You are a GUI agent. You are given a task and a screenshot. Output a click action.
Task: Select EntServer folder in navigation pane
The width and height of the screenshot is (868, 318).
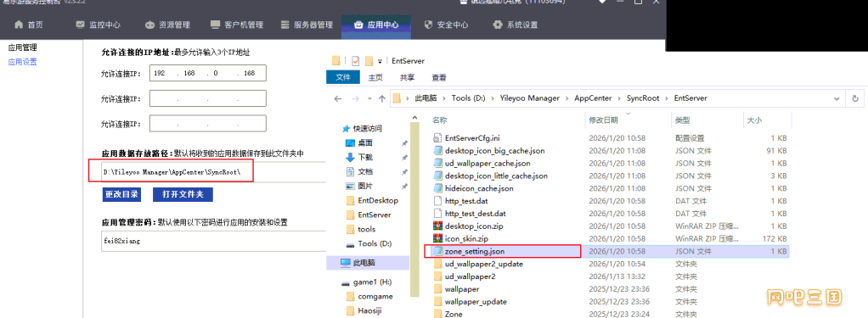click(368, 215)
